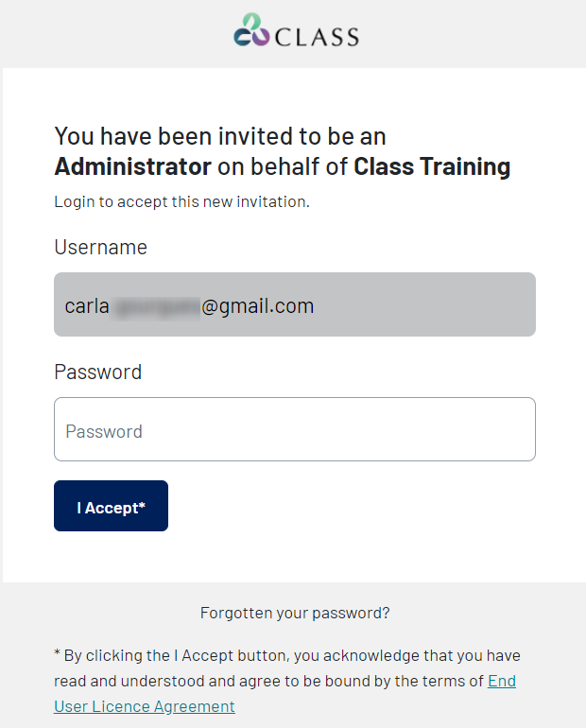Click the @gmail.com portion of the username
The image size is (586, 728).
coord(257,306)
